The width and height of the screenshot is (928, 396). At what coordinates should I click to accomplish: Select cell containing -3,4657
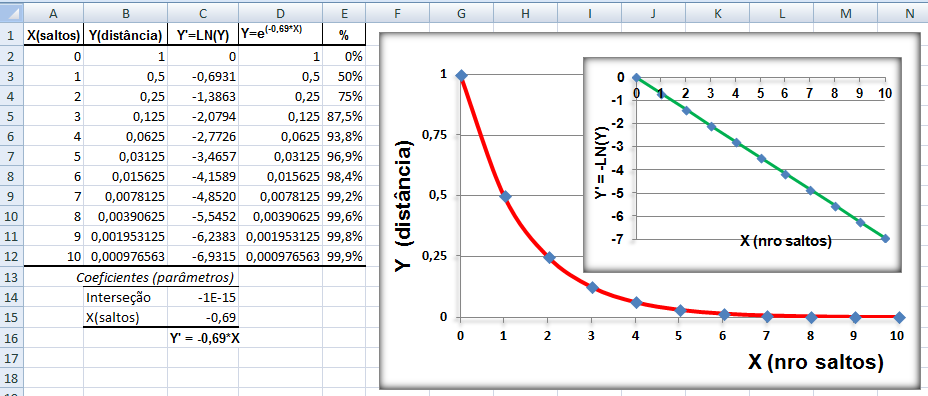(x=203, y=157)
